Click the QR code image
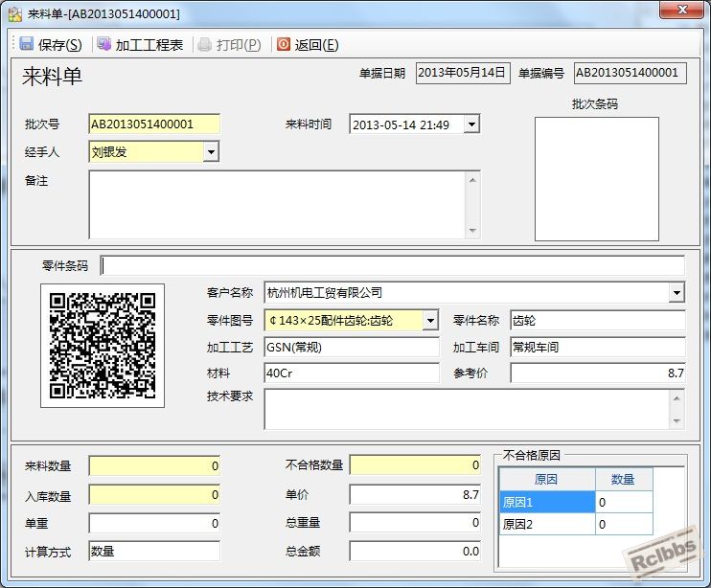Viewport: 711px width, 588px height. pos(103,346)
